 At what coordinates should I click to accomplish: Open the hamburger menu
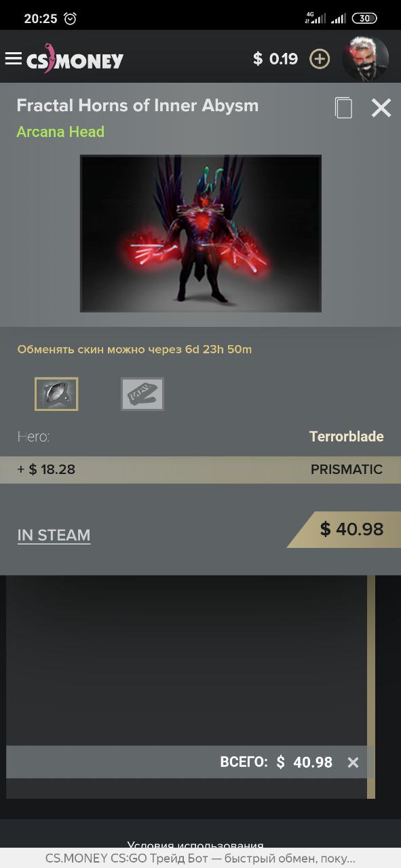tap(13, 59)
